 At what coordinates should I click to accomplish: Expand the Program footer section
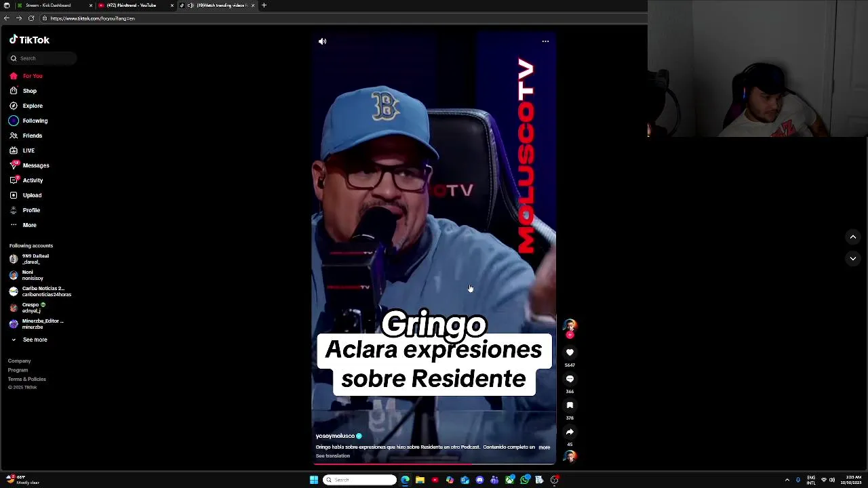coord(18,370)
